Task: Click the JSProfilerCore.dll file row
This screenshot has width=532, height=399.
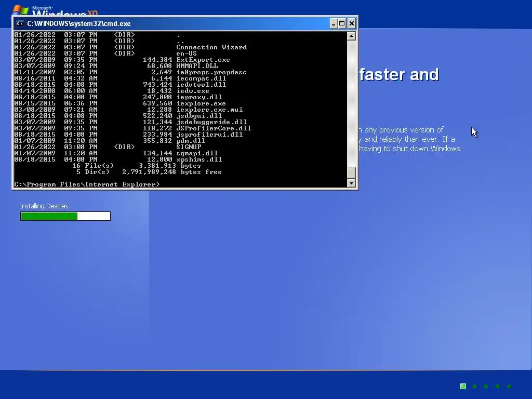Action: click(x=132, y=128)
